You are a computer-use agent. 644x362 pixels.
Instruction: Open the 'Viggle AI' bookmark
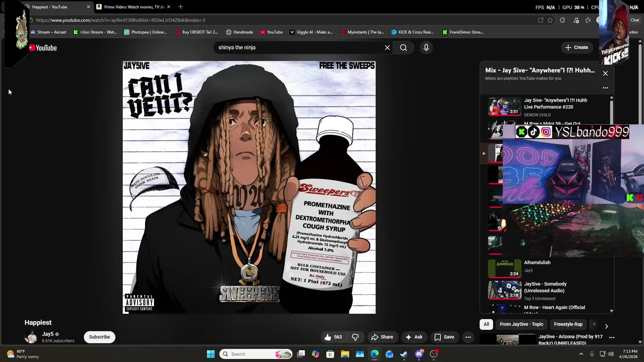(x=311, y=32)
